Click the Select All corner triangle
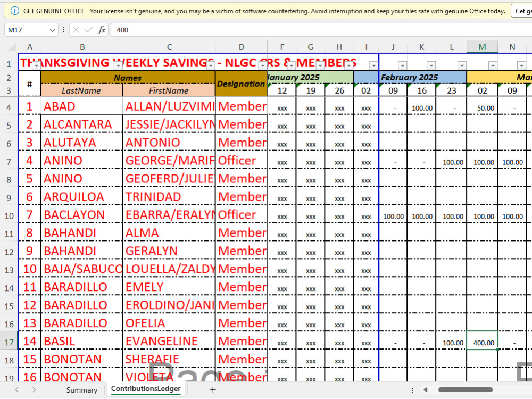This screenshot has height=399, width=532. click(x=12, y=47)
